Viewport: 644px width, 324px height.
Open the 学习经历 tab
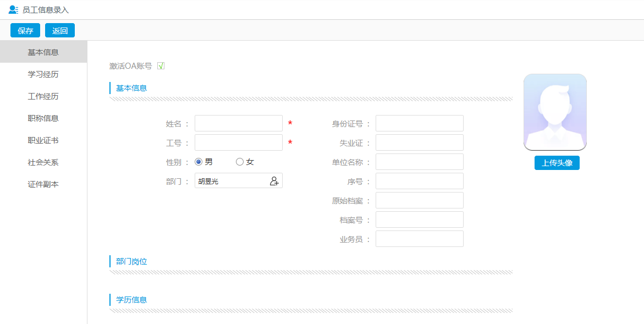pos(43,74)
